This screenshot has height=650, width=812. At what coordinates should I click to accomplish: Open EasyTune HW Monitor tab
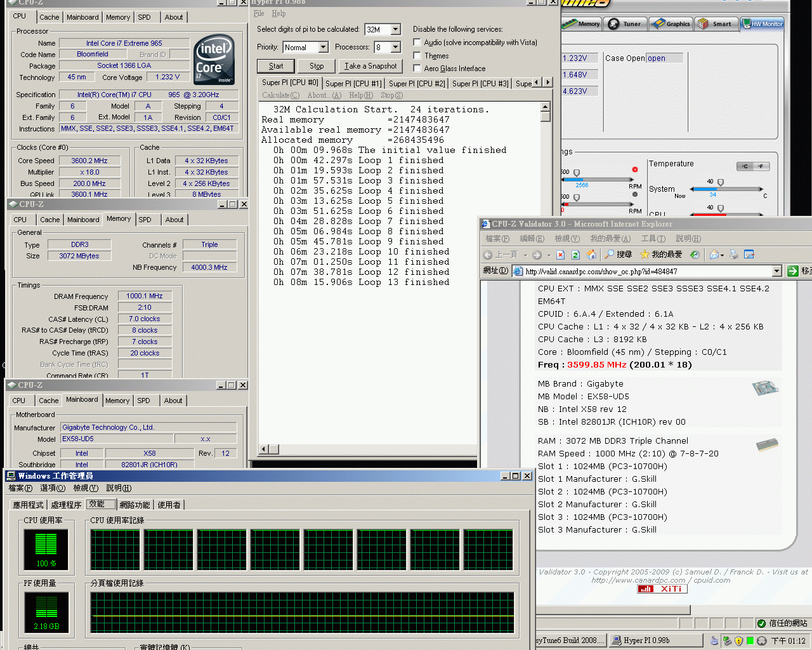(x=763, y=24)
